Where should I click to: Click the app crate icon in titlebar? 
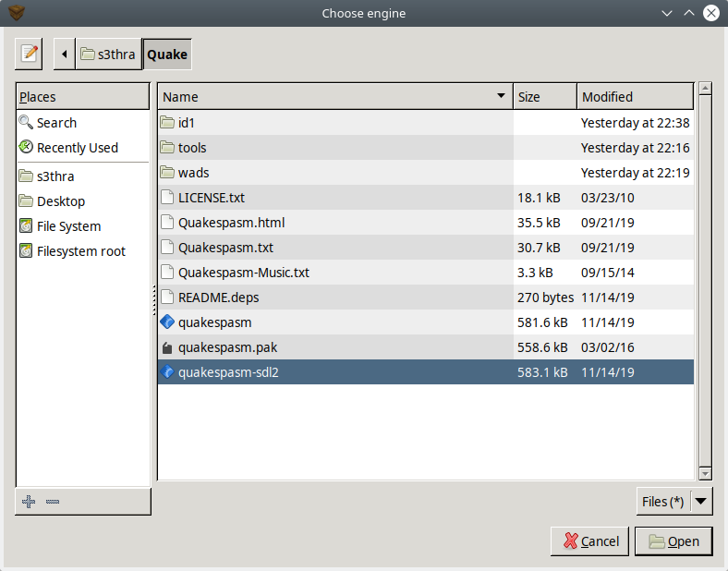point(17,13)
